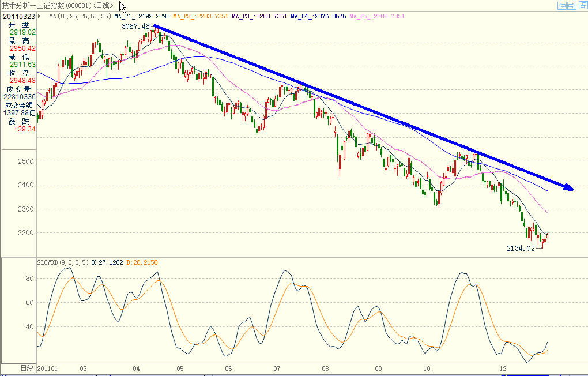
Task: Click the 涨跌 label
Action: pyautogui.click(x=19, y=122)
